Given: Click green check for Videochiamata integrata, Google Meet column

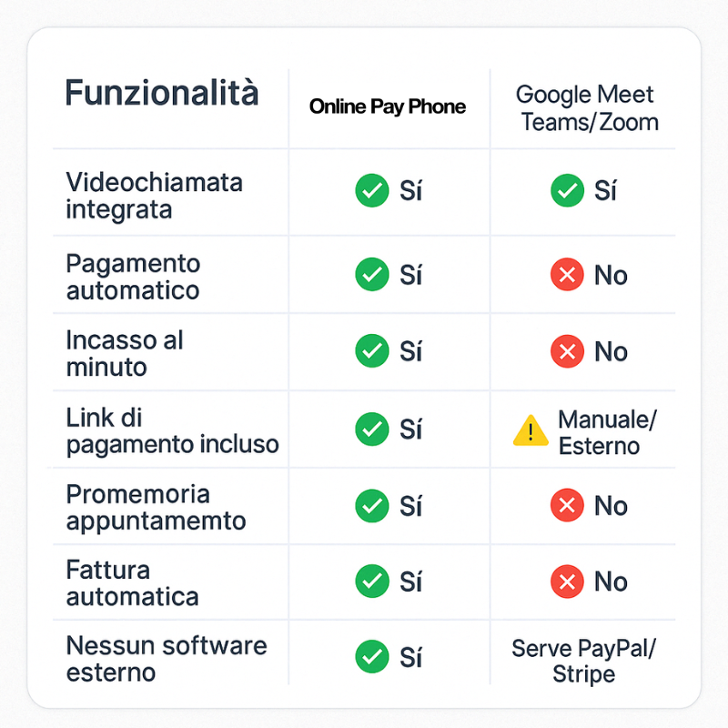Looking at the screenshot, I should [x=567, y=190].
